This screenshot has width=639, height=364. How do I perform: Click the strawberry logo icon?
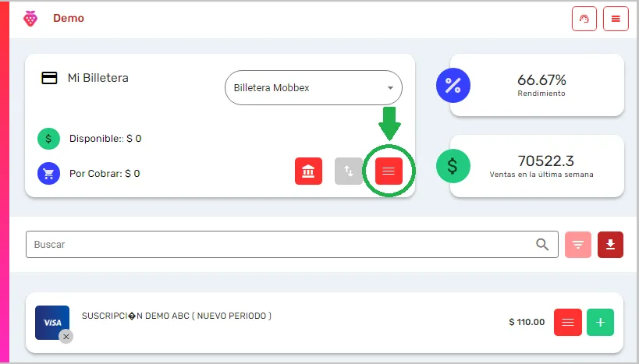pyautogui.click(x=30, y=19)
